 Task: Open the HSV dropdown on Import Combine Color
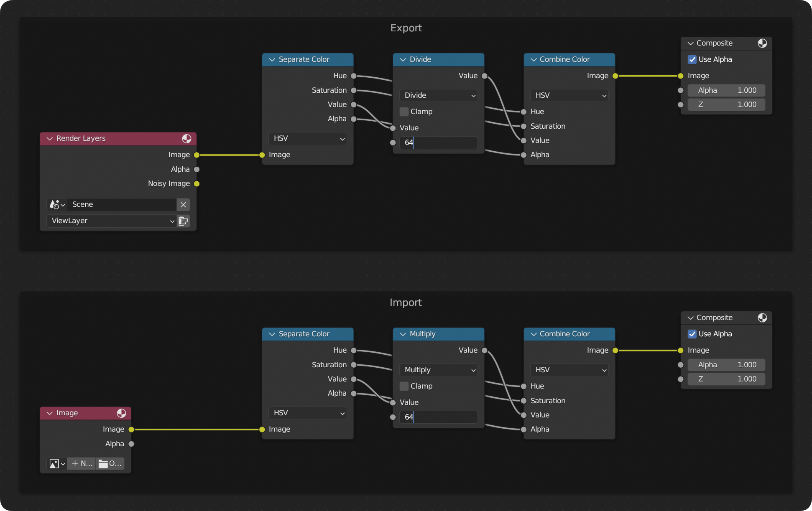pos(569,370)
